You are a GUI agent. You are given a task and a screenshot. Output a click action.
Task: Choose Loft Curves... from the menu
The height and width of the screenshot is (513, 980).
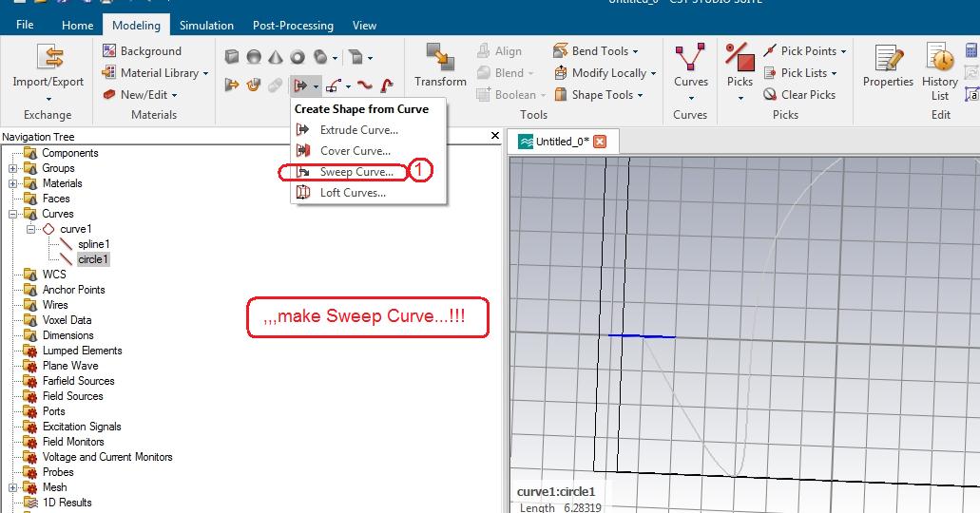tap(369, 193)
